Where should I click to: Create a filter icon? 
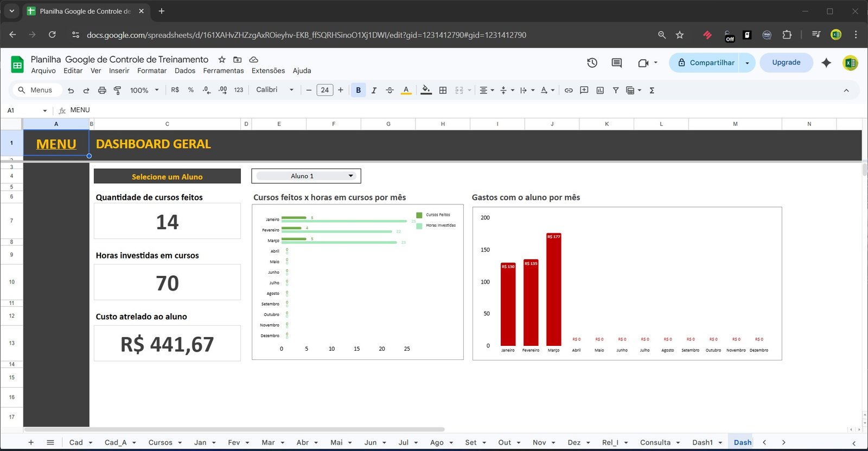(616, 90)
